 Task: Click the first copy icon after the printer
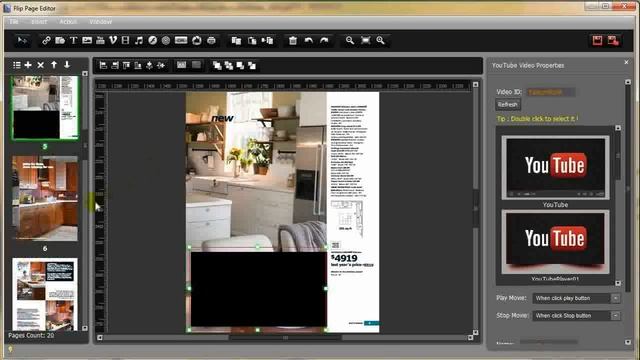pos(236,40)
